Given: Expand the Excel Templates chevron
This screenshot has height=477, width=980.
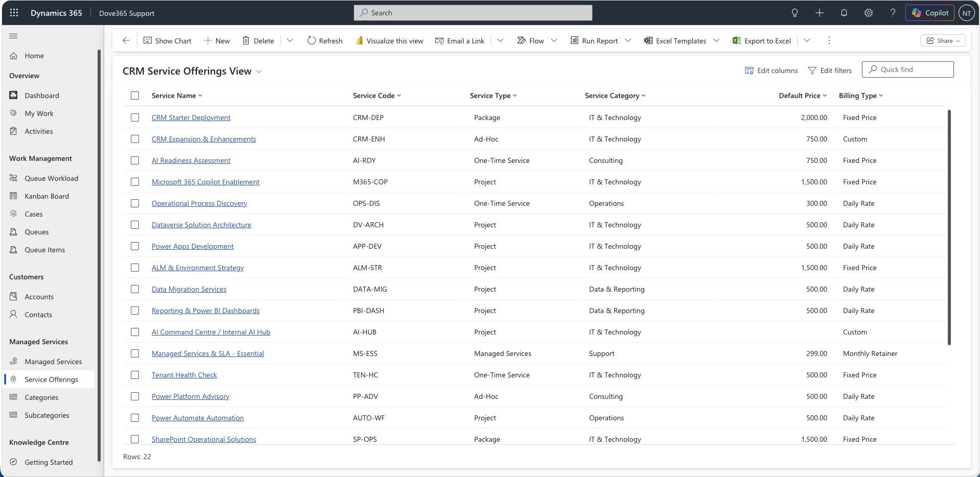Looking at the screenshot, I should point(716,40).
